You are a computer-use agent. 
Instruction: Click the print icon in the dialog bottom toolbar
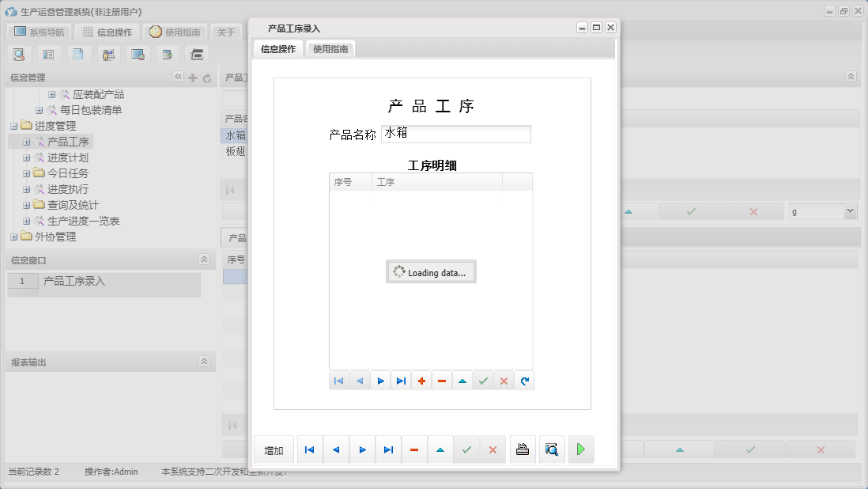pos(523,449)
